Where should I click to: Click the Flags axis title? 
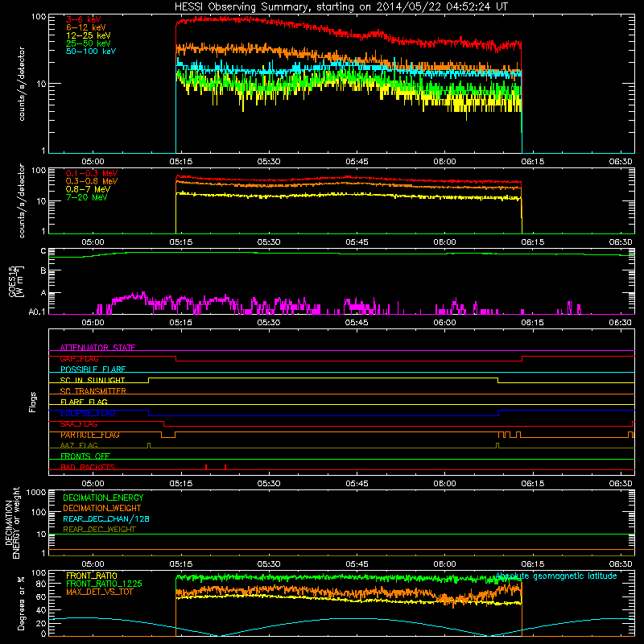pyautogui.click(x=33, y=402)
